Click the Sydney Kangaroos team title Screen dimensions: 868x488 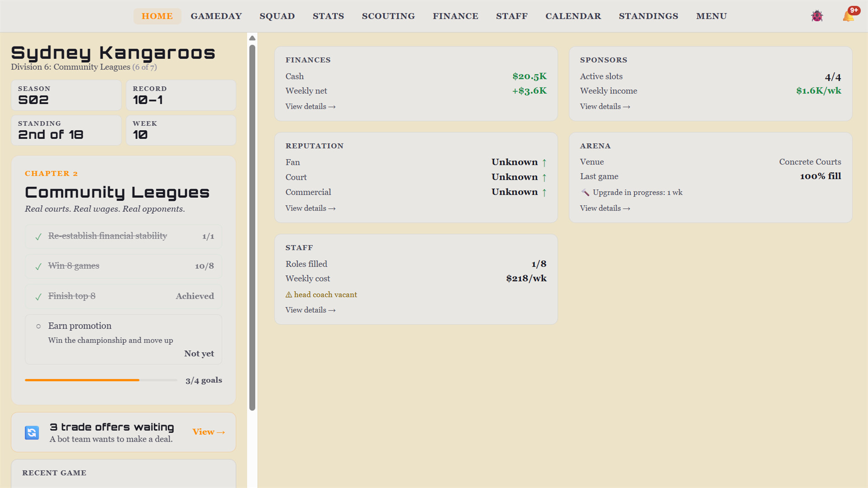pos(113,53)
